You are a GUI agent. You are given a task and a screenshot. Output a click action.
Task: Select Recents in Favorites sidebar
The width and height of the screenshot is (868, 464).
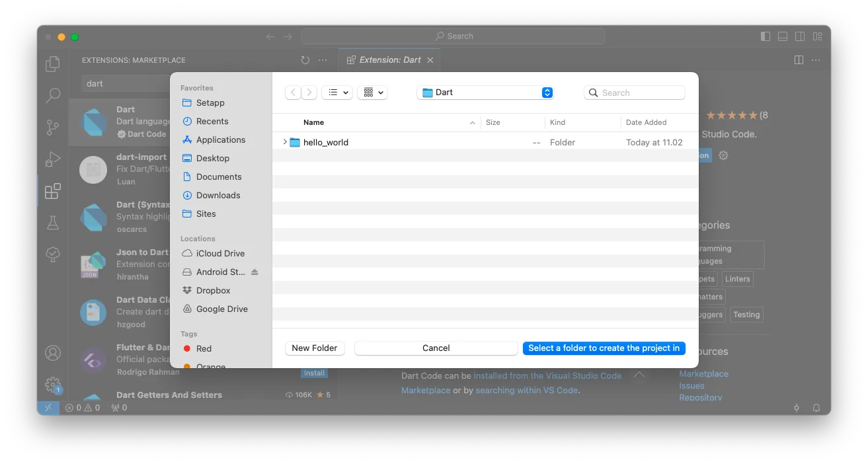(x=212, y=121)
